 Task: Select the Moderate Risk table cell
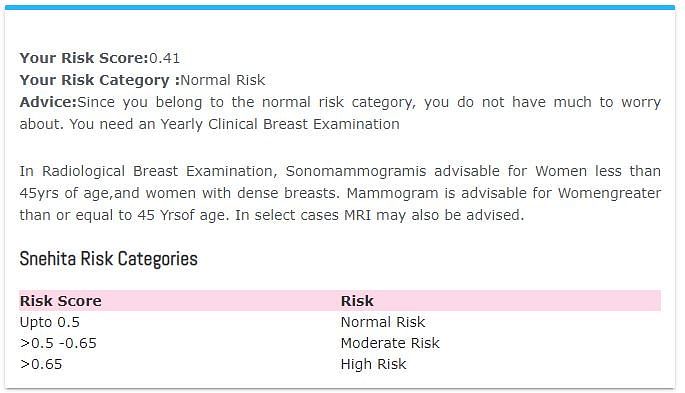click(x=390, y=343)
